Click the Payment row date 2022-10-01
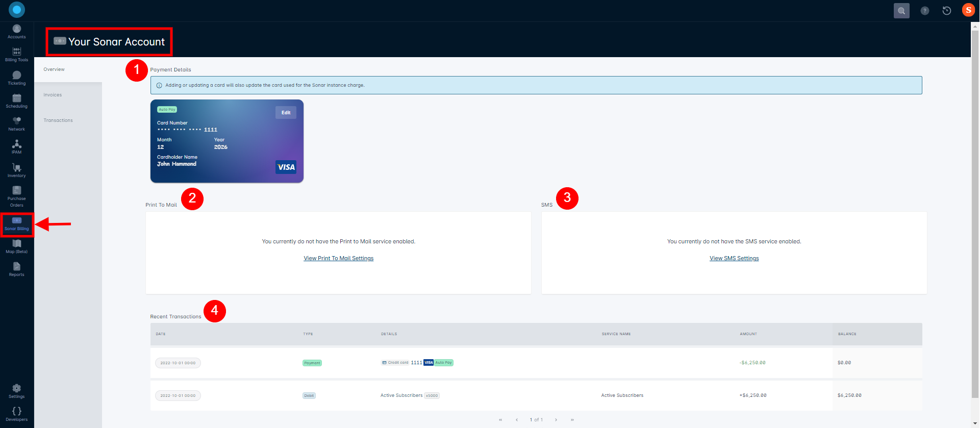 pos(178,363)
